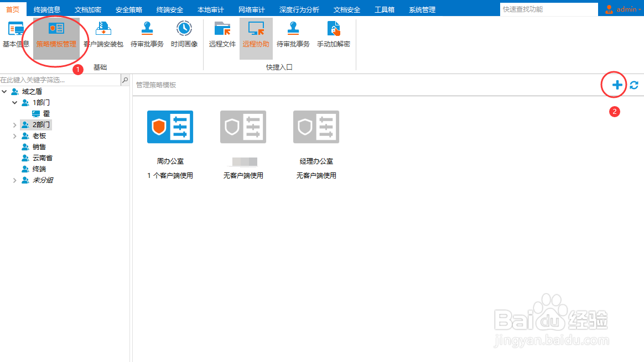Expand the 2部门 tree node

click(15, 125)
